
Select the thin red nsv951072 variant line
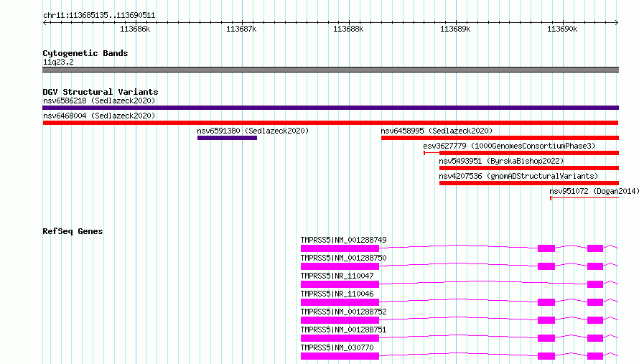pyautogui.click(x=584, y=198)
